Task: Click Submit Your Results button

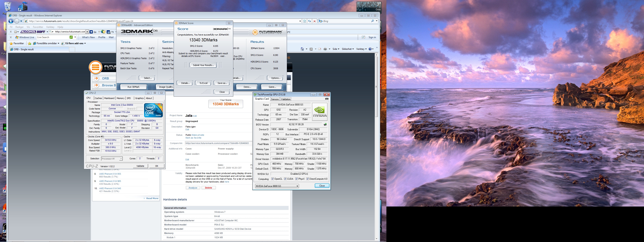Action: pyautogui.click(x=203, y=65)
